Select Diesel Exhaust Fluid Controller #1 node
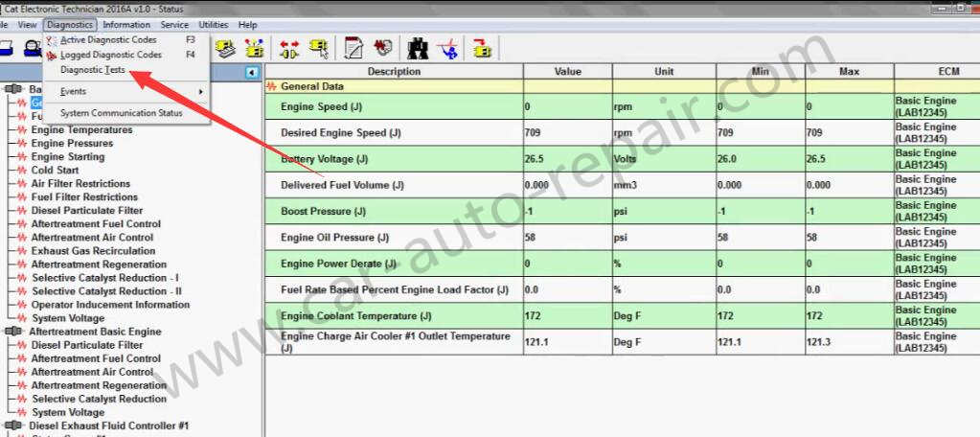The image size is (980, 437). click(109, 425)
